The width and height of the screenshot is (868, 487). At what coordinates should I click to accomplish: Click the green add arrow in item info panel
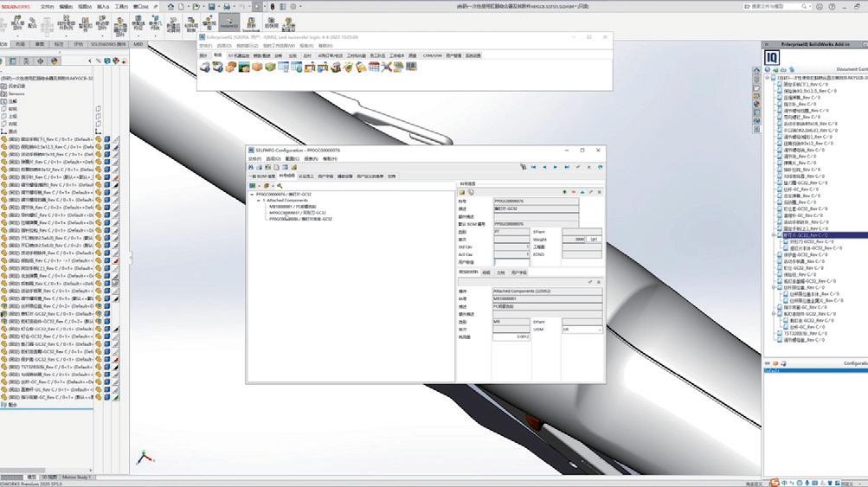coord(564,191)
